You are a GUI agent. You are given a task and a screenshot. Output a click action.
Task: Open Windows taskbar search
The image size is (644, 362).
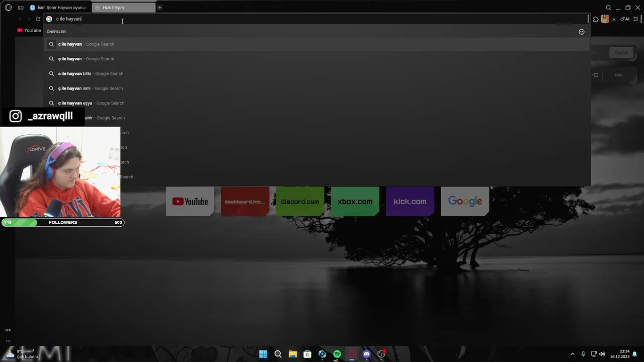pos(278,354)
